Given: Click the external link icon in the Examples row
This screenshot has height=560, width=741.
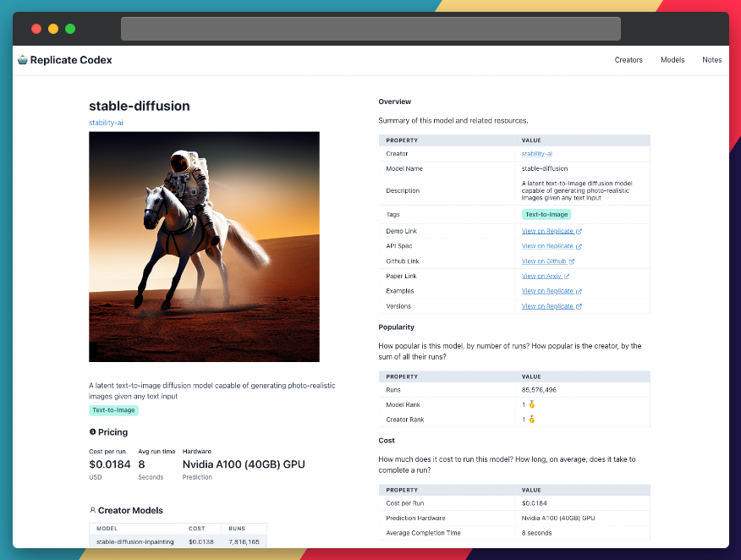Looking at the screenshot, I should 579,292.
